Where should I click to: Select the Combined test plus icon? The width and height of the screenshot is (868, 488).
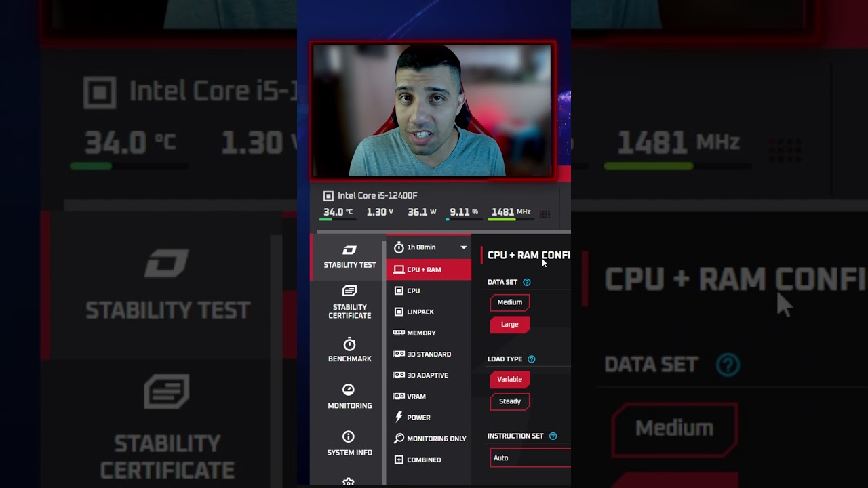pos(399,460)
